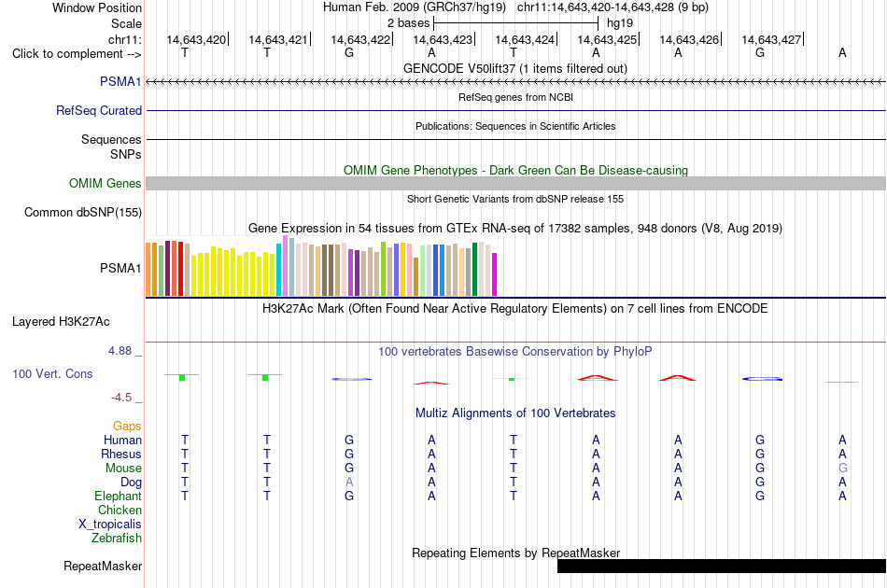Viewport: 887px width, 588px height.
Task: Click ruler position label 14,643,420
Action: click(x=196, y=39)
